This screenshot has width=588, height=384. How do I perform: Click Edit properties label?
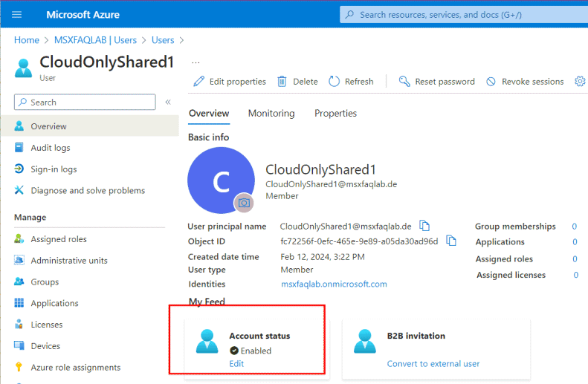click(x=238, y=82)
